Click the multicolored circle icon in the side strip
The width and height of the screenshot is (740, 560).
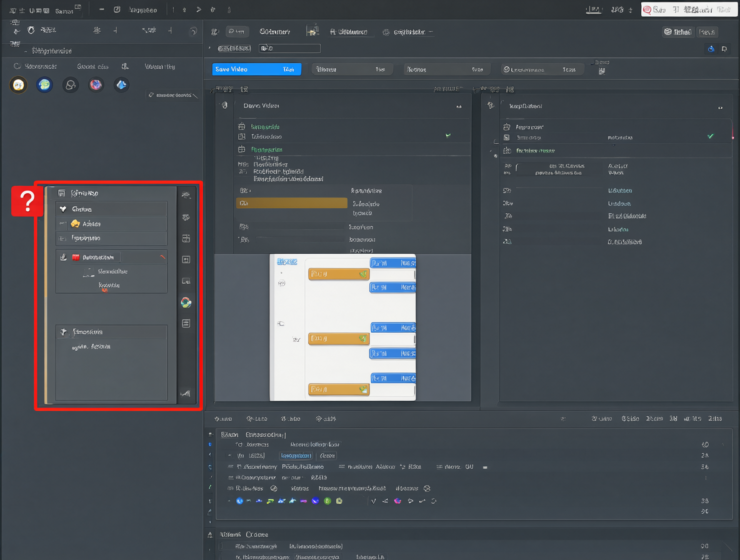[186, 302]
